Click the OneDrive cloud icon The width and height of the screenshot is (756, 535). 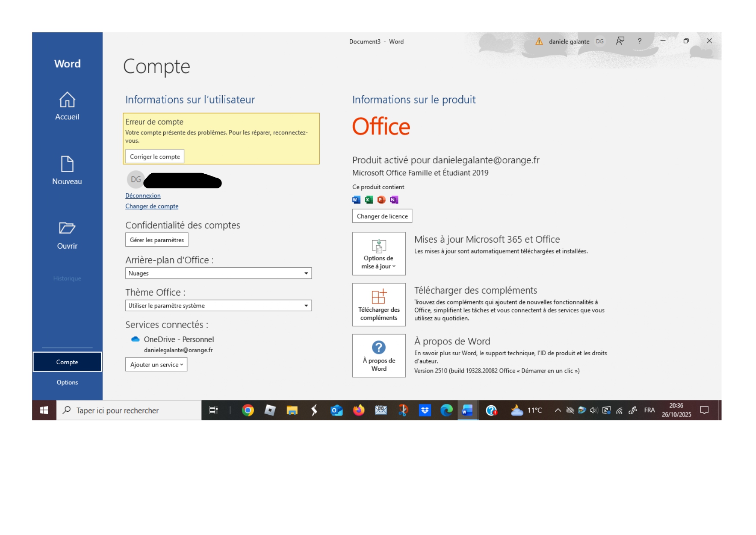(x=135, y=339)
